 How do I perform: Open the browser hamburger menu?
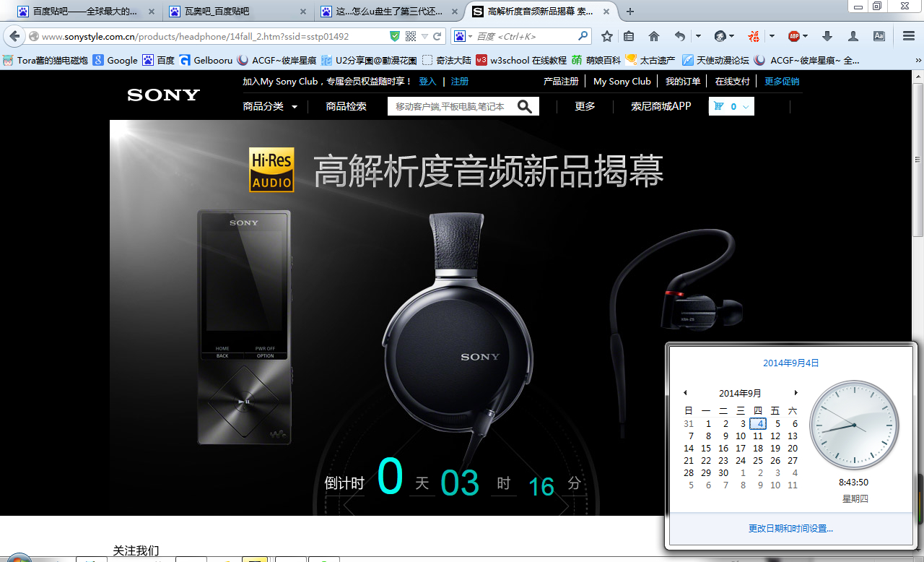pyautogui.click(x=909, y=36)
